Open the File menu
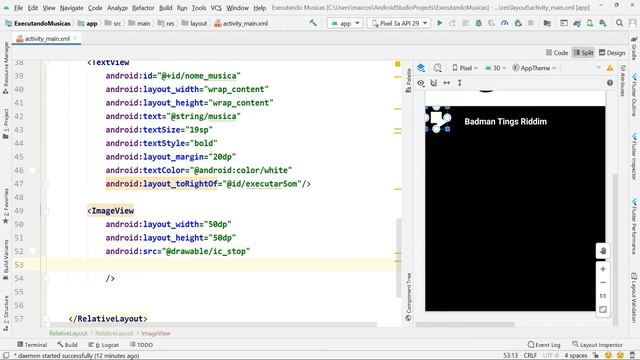 [x=18, y=8]
